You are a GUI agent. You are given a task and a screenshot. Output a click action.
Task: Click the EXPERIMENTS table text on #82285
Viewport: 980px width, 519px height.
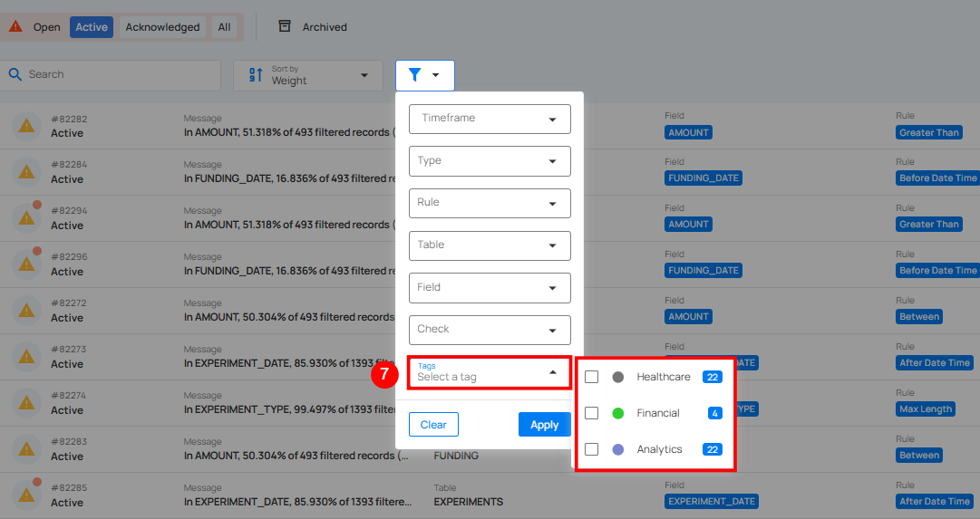468,502
